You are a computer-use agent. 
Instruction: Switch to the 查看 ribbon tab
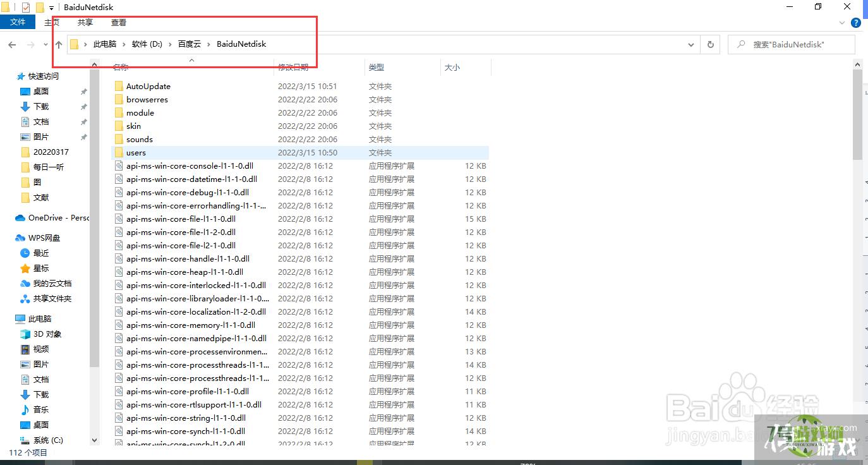tap(119, 22)
